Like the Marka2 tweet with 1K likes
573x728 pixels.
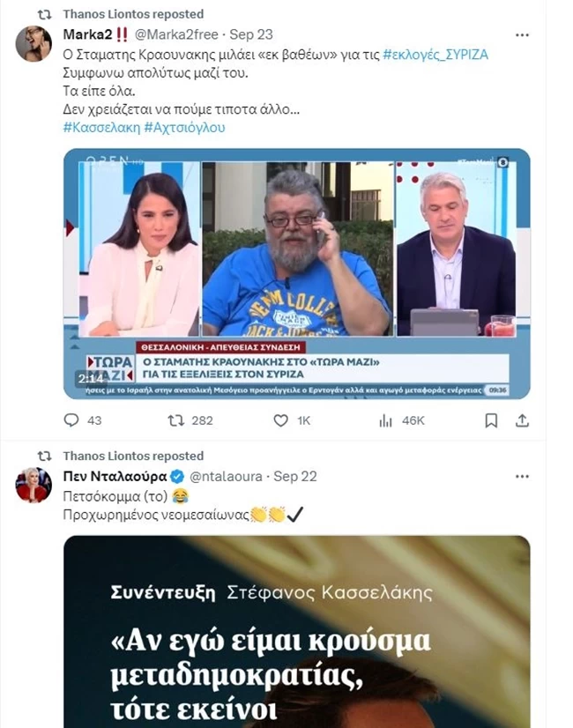tap(280, 420)
